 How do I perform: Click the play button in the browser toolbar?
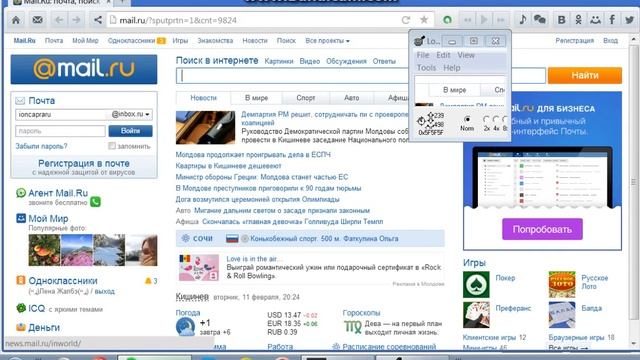[x=484, y=20]
